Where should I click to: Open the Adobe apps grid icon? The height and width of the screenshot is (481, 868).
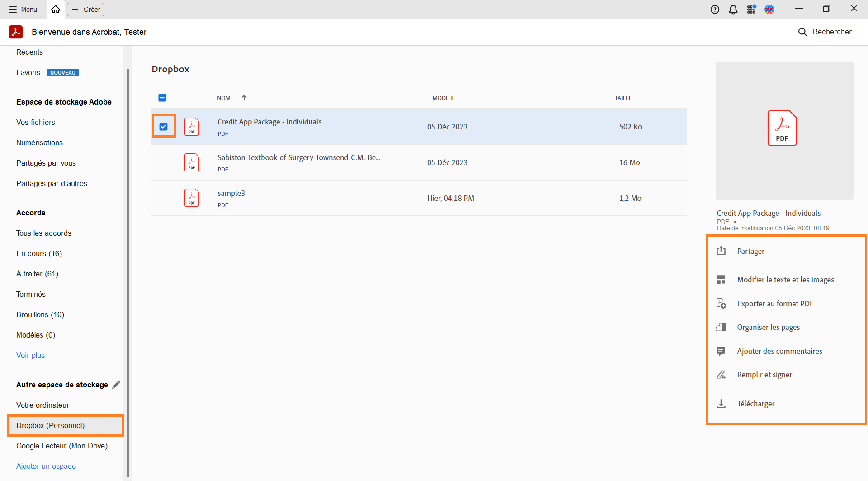pos(751,9)
